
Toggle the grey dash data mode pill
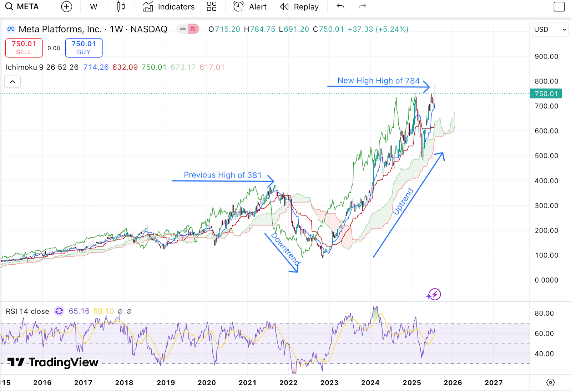(183, 29)
